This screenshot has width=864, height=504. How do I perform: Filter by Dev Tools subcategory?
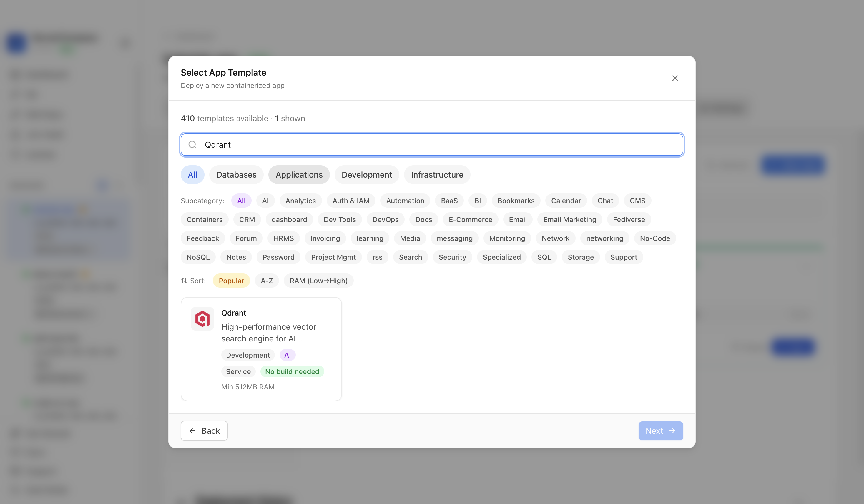[339, 220]
